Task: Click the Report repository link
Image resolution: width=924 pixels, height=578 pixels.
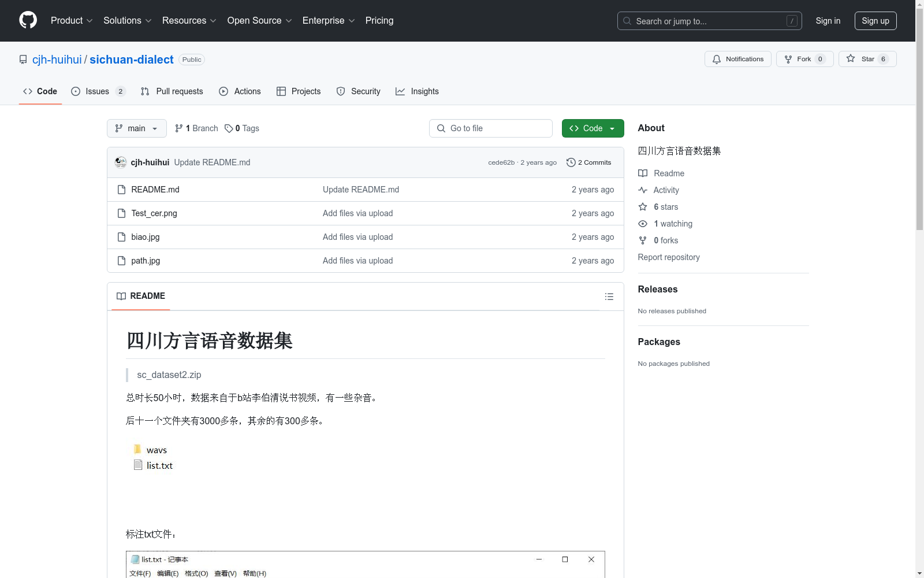Action: click(669, 257)
